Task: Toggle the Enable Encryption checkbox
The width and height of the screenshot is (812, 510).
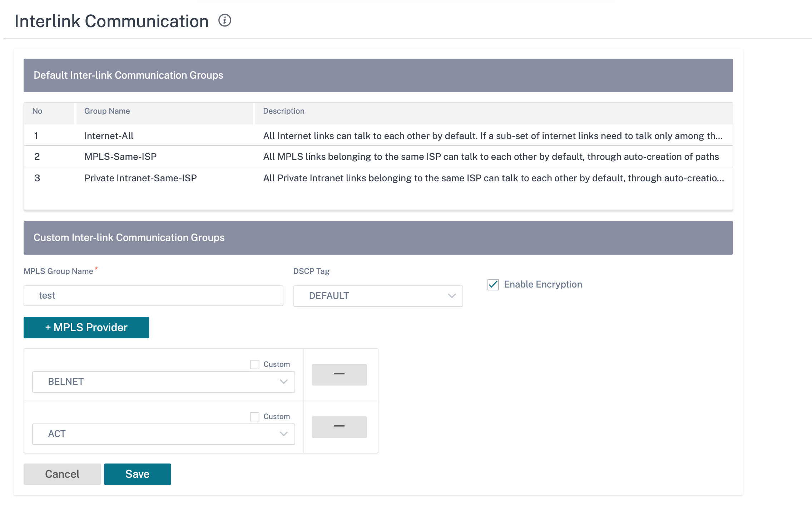Action: coord(493,285)
